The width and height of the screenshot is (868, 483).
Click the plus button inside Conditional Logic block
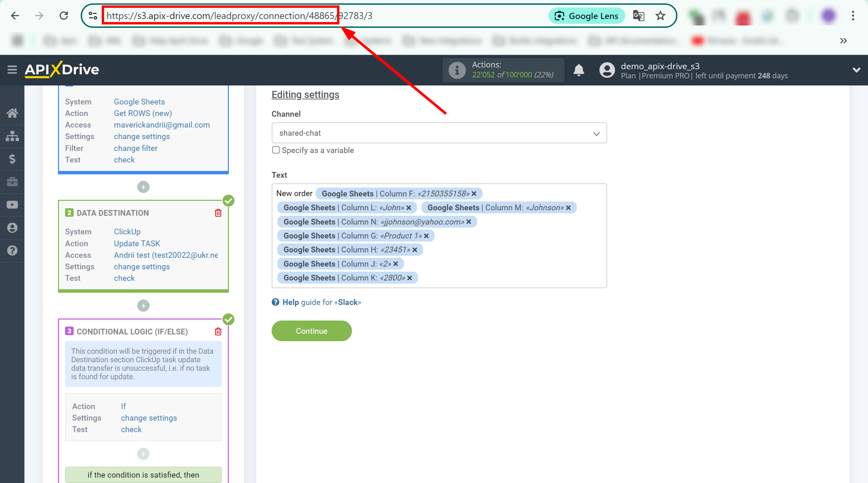[x=143, y=454]
